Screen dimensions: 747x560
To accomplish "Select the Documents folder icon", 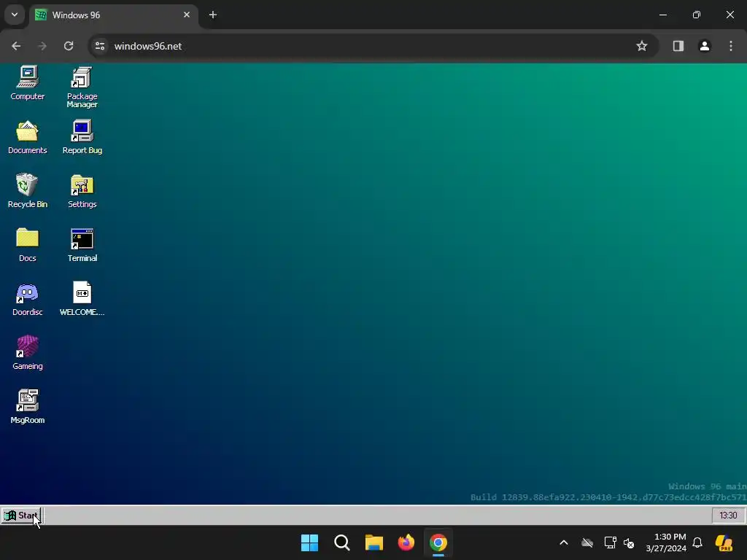I will click(x=27, y=137).
